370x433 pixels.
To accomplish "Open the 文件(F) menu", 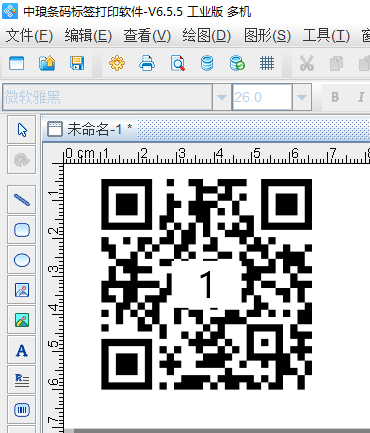I will point(29,36).
